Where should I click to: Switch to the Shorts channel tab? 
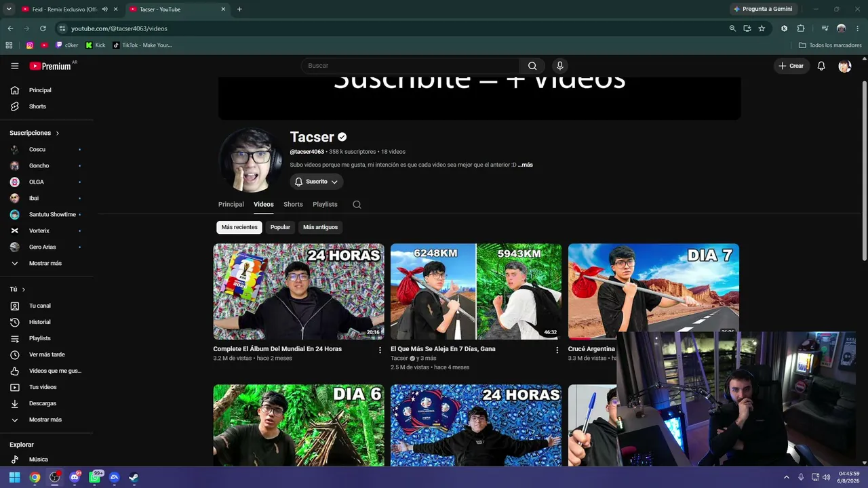[293, 205]
